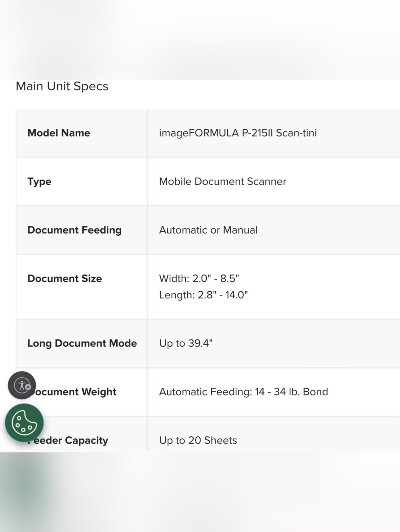Select the Document Feeding label

pos(74,230)
